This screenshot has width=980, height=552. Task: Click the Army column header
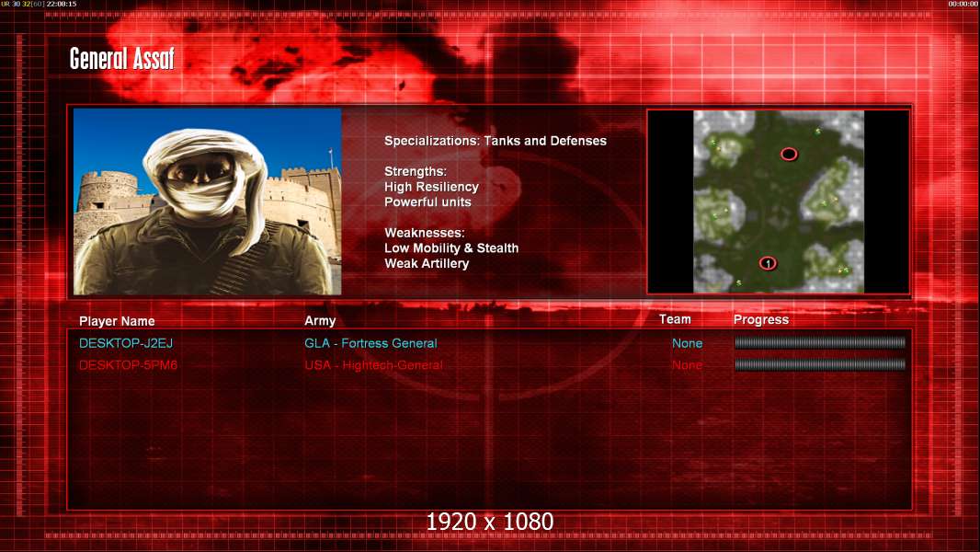tap(320, 321)
